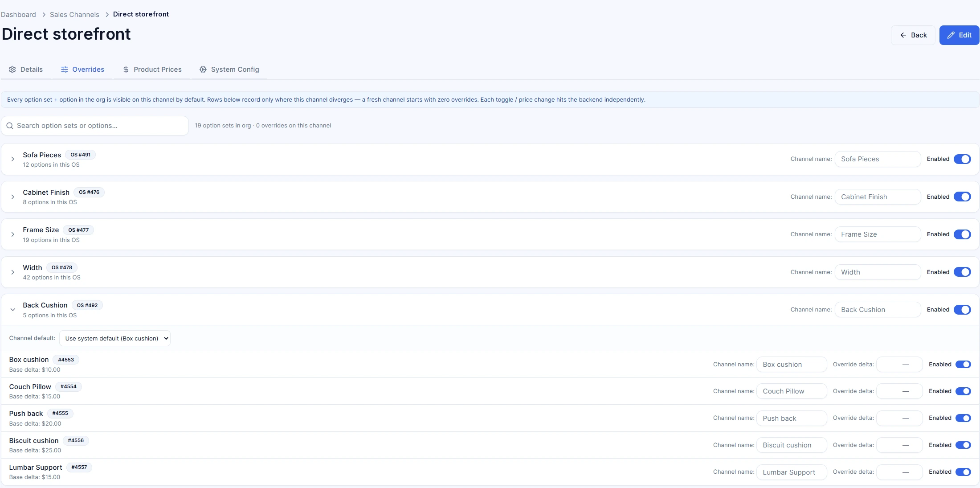Open Sales Channels breadcrumb link
Viewport: 980px width, 488px height.
pyautogui.click(x=74, y=15)
